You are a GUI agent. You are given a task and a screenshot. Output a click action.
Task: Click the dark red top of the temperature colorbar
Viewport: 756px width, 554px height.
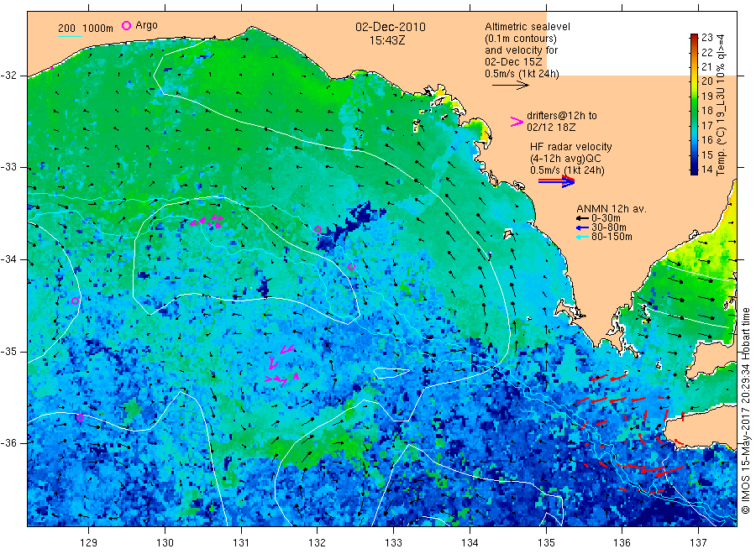[694, 38]
